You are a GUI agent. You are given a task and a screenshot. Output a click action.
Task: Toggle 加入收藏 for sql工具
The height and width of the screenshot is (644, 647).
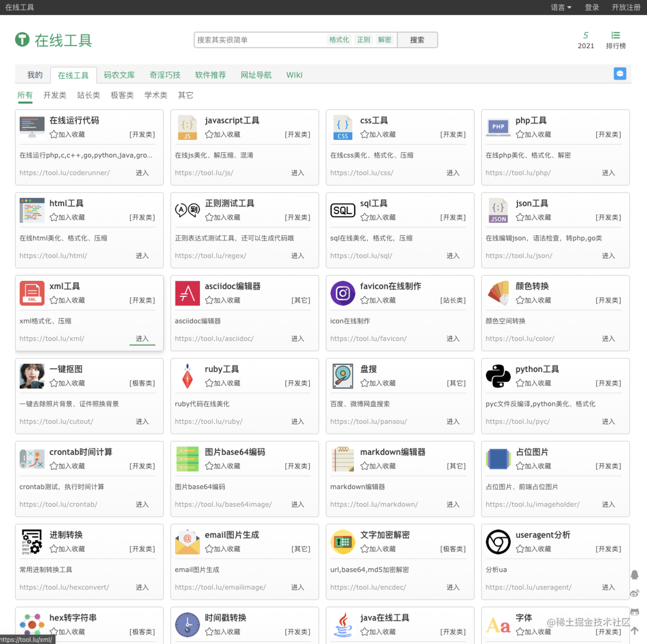pos(378,218)
